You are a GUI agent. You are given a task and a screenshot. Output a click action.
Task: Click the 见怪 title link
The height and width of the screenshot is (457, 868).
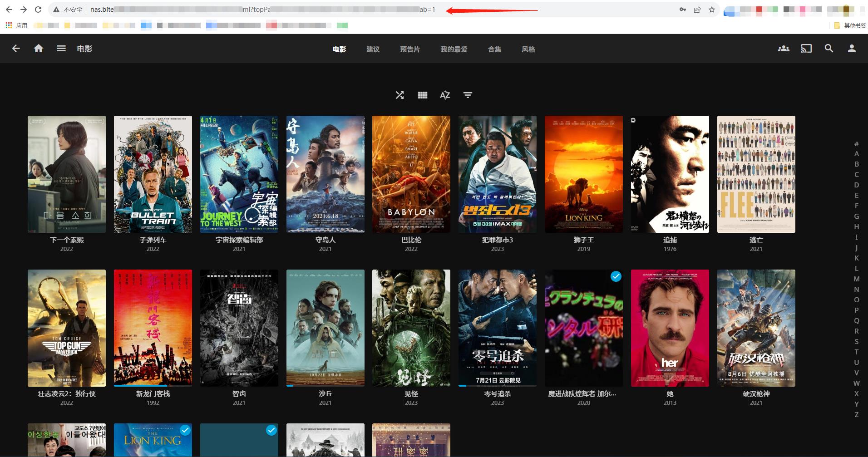[x=411, y=393]
